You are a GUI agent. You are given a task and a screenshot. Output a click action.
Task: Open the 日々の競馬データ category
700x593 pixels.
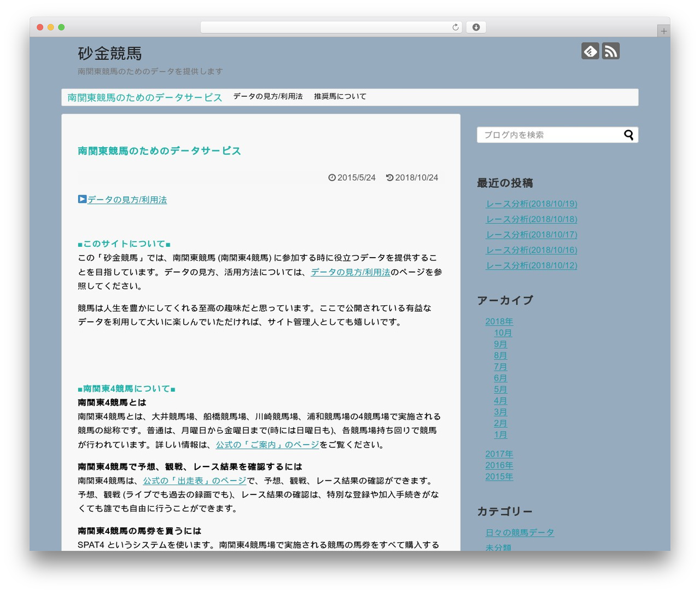click(520, 532)
